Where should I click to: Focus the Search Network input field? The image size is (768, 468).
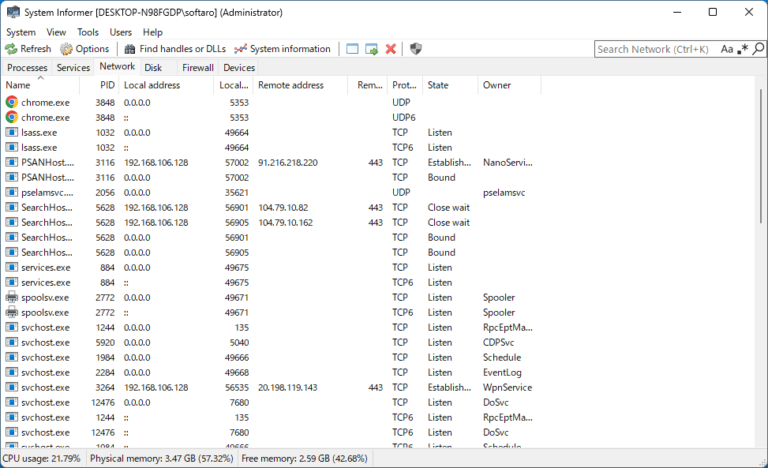656,49
